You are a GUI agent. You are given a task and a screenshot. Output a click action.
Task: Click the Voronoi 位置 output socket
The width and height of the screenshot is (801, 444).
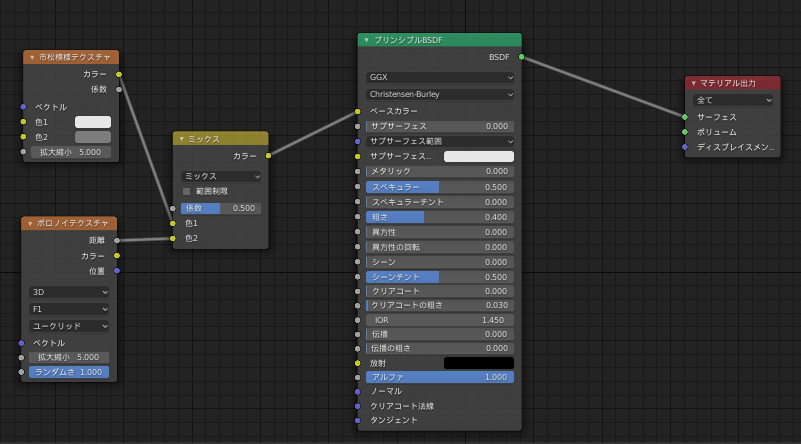(117, 271)
